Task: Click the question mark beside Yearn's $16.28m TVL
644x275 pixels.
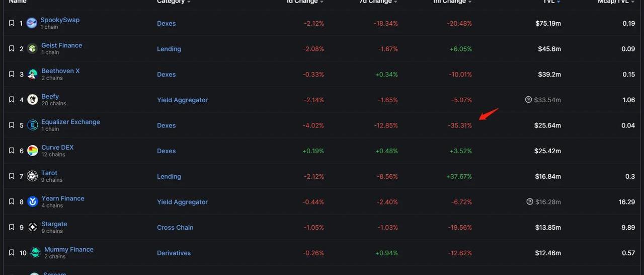Action: 529,201
